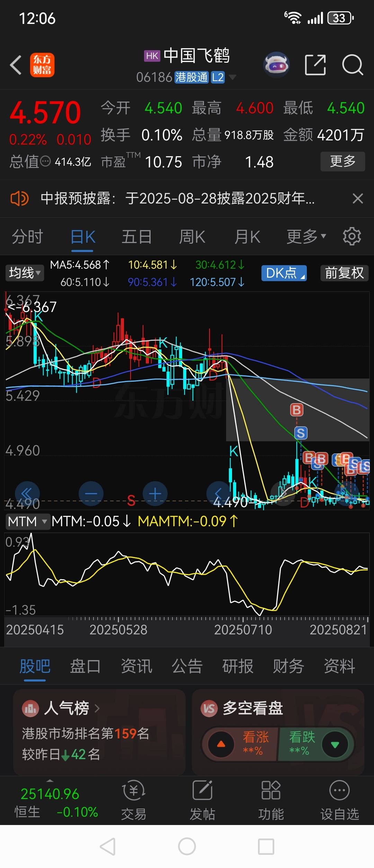The width and height of the screenshot is (374, 868).
Task: Vote 看跌 with down arrow button
Action: coord(335,744)
